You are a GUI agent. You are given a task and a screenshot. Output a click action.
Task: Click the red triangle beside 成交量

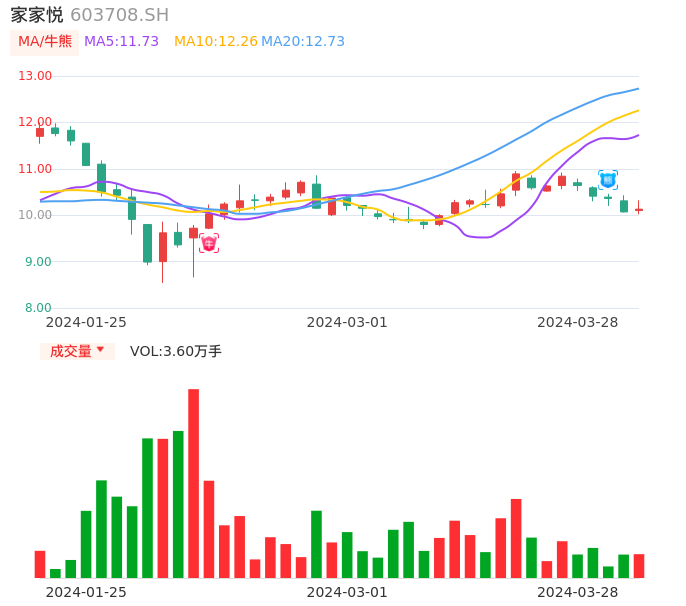[x=100, y=350]
